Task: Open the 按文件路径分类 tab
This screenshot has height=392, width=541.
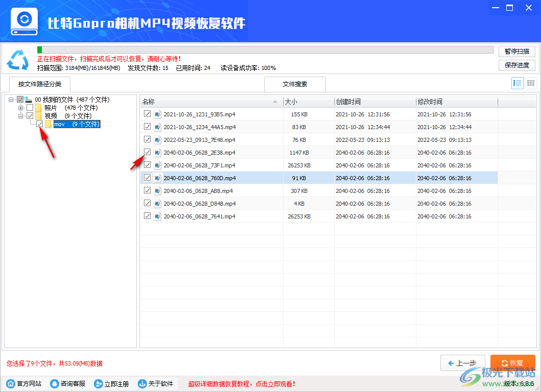Action: 40,84
